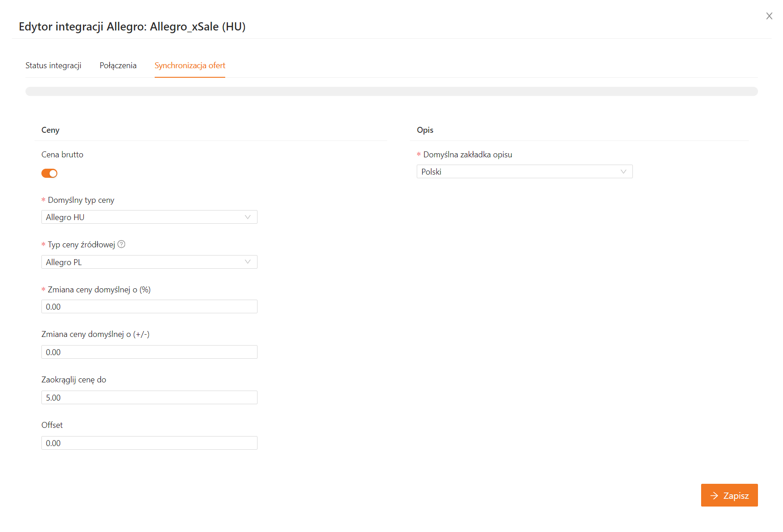Toggle the Cena brutto switch

(x=49, y=173)
